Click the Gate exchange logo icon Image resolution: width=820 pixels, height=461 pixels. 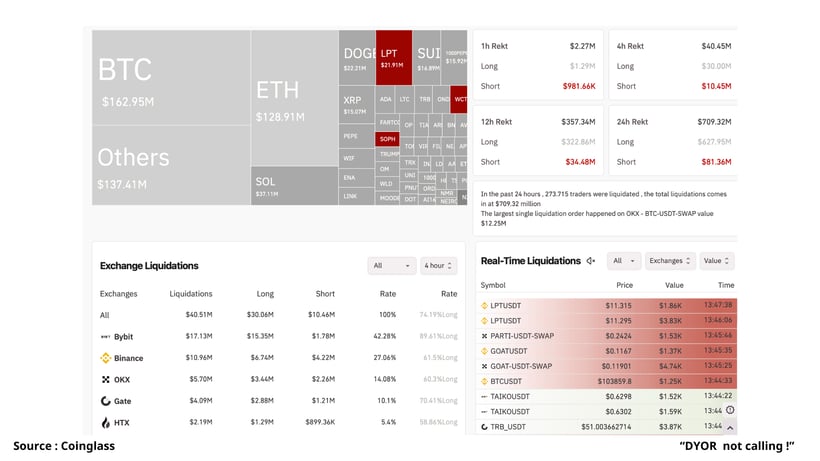[x=106, y=401]
